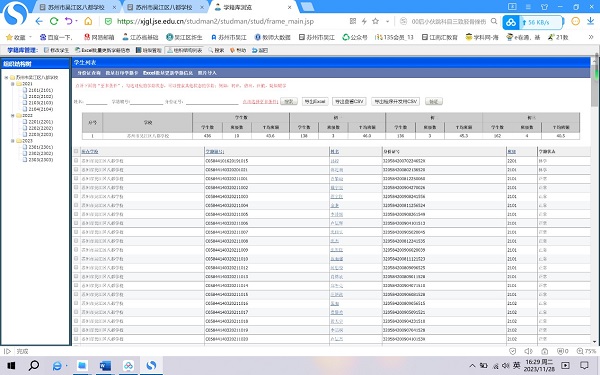Click the 学籍辅号 input field
600x375 pixels.
coord(147,102)
